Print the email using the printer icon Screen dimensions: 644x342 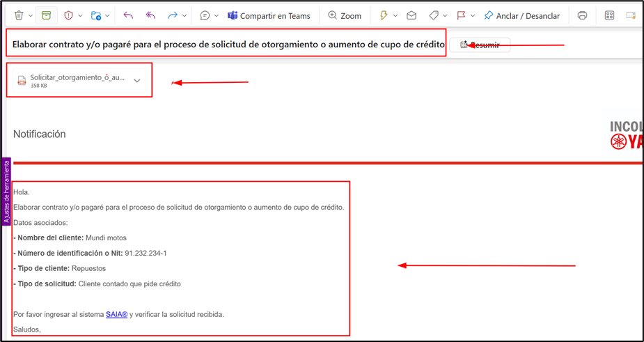tap(582, 15)
